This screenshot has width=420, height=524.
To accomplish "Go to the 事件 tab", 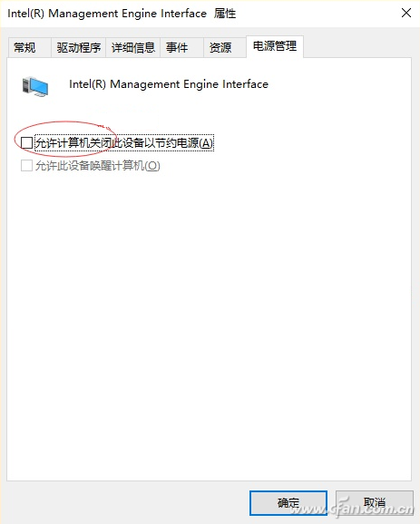I will tap(182, 47).
